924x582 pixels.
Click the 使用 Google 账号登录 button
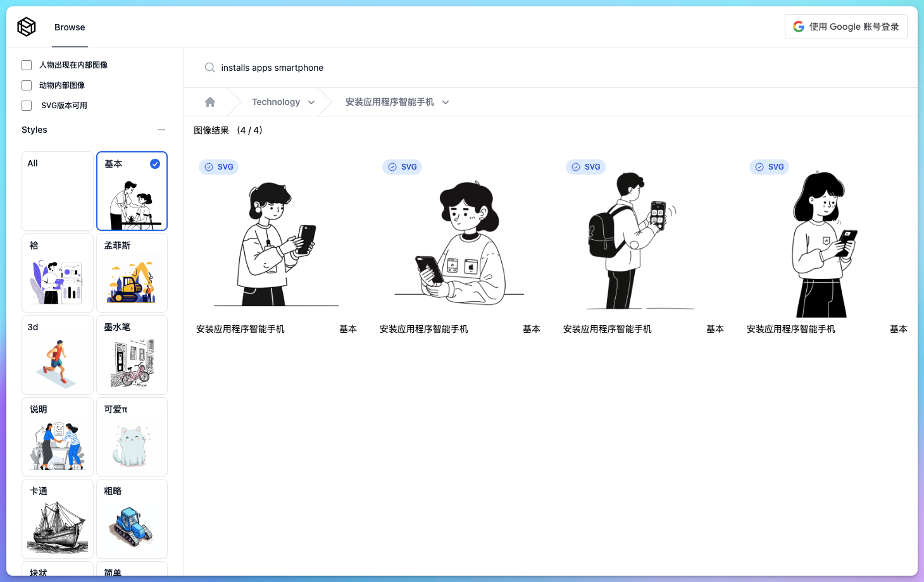pyautogui.click(x=846, y=26)
